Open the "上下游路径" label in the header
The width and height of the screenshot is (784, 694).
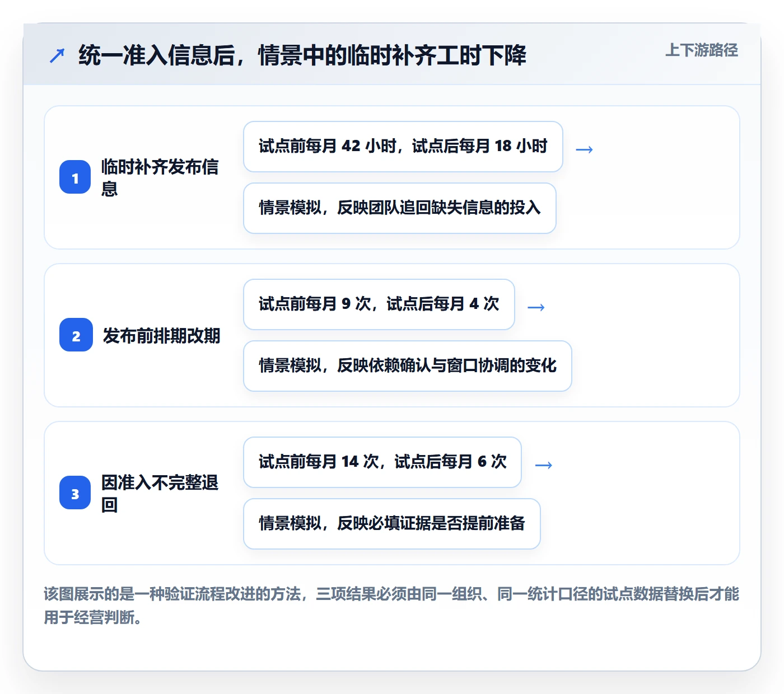pos(701,50)
